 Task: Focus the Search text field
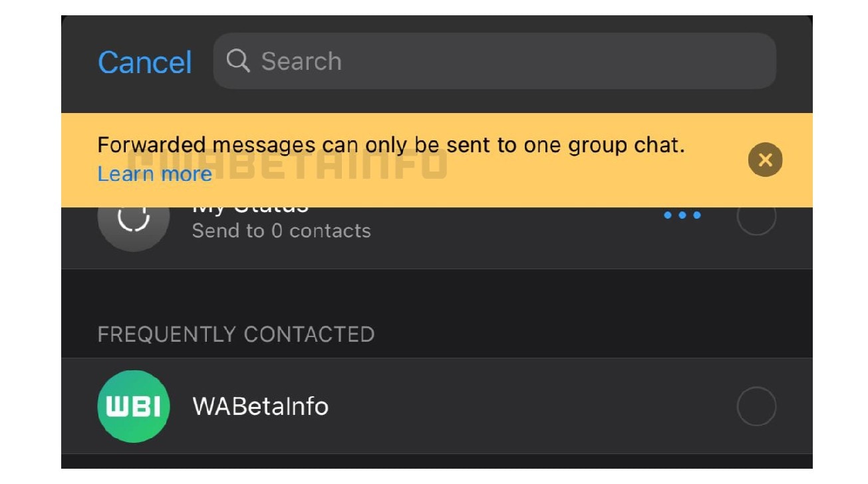pos(494,61)
